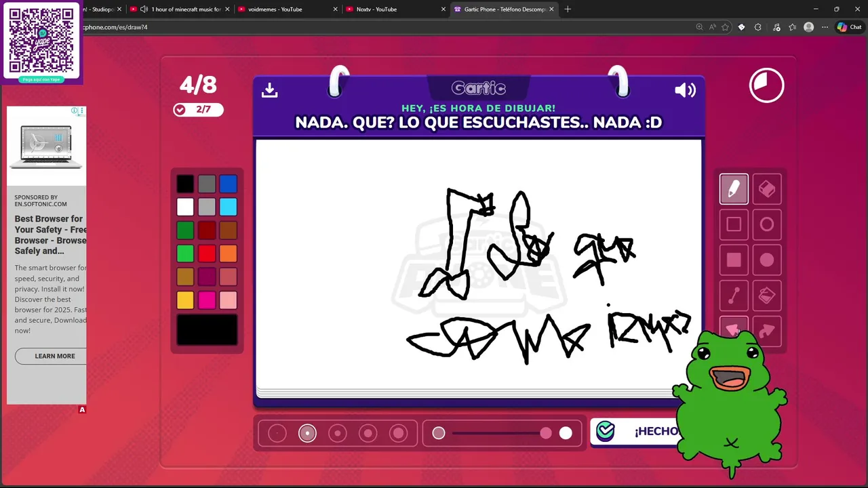Viewport: 868px width, 488px height.
Task: Open browser zoom magnifier icon
Action: coord(699,27)
